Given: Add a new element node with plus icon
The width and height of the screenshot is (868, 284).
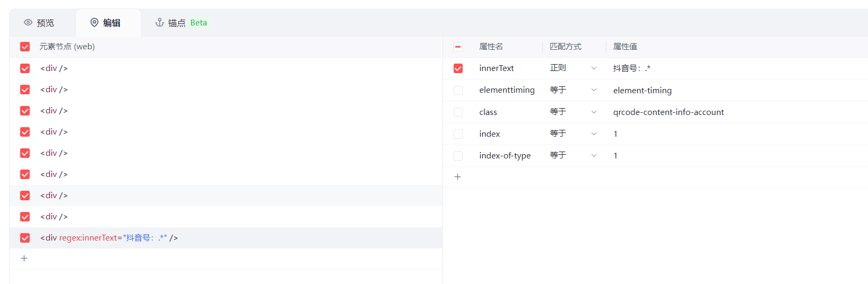Looking at the screenshot, I should [x=24, y=259].
